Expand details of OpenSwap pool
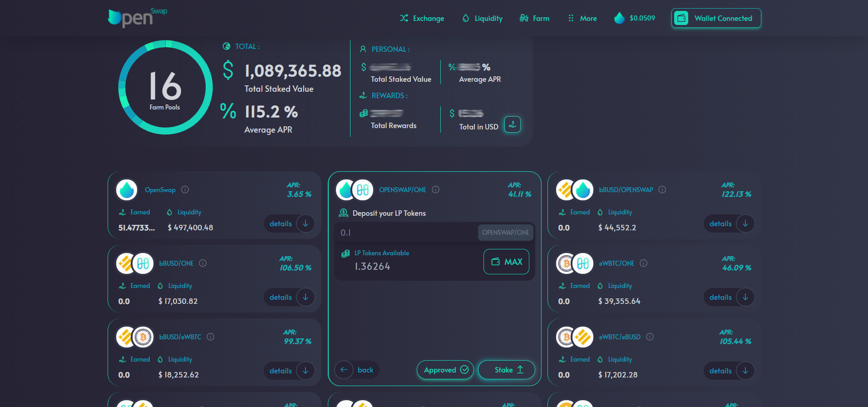Screen dimensions: 868x407 [x=289, y=223]
